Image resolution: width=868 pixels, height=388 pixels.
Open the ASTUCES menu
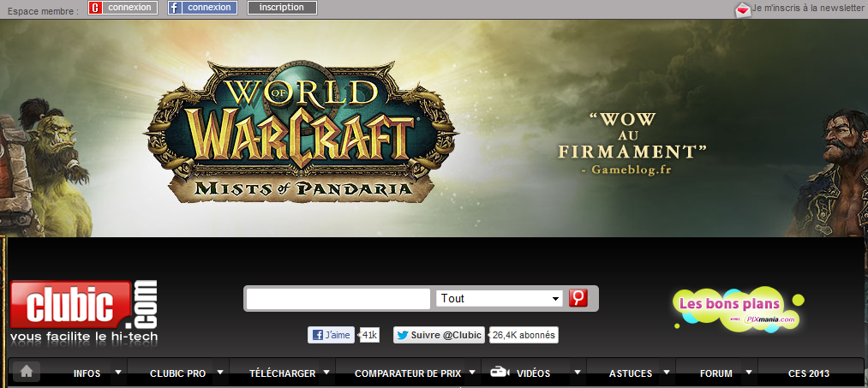(x=631, y=373)
